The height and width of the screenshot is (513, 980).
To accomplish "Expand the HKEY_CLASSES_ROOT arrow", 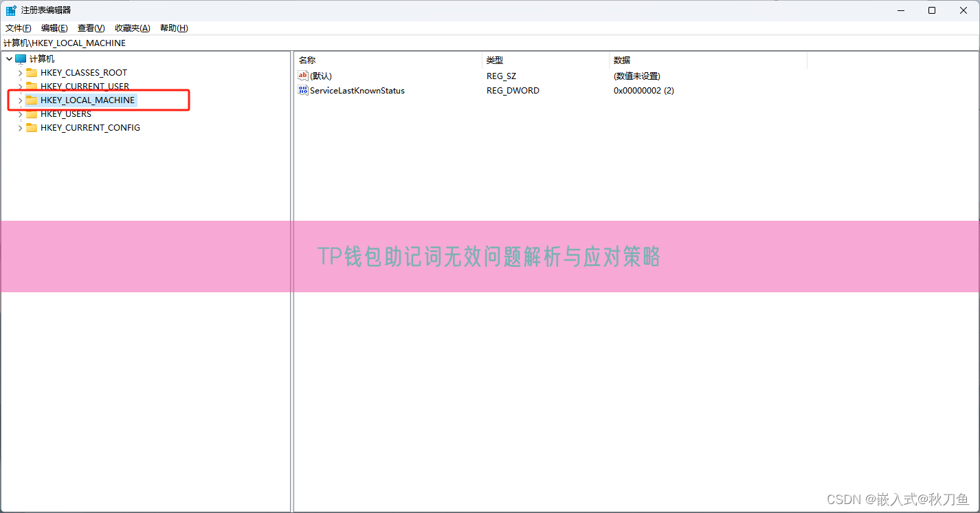I will point(20,73).
